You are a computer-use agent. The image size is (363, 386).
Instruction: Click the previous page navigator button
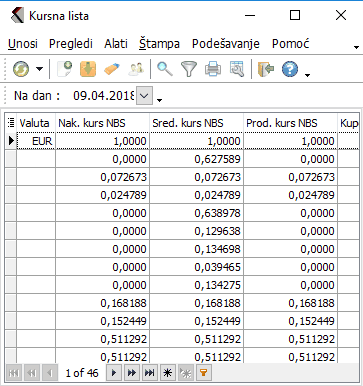point(32,373)
